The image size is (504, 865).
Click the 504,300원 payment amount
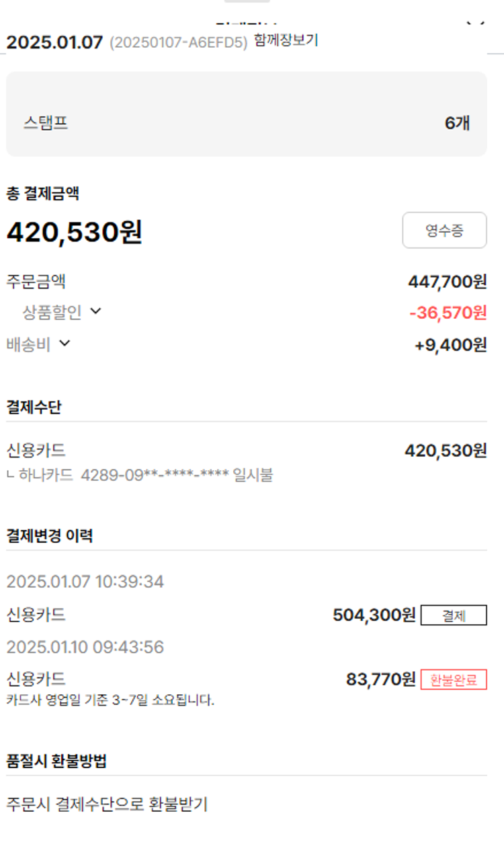374,615
